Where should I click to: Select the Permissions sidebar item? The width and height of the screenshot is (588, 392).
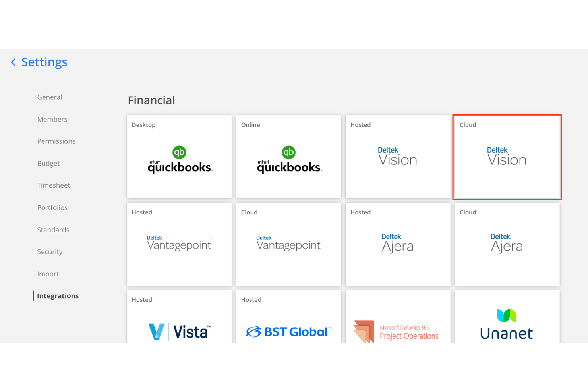tap(56, 141)
